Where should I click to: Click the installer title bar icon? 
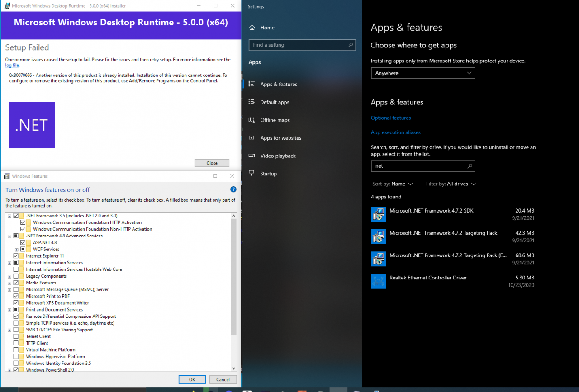pos(7,6)
